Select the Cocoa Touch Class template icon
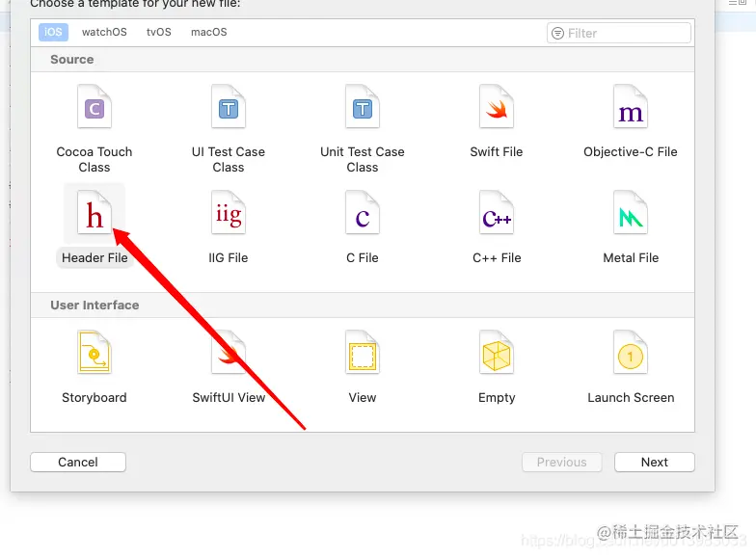Viewport: 756px width, 558px height. coord(94,106)
